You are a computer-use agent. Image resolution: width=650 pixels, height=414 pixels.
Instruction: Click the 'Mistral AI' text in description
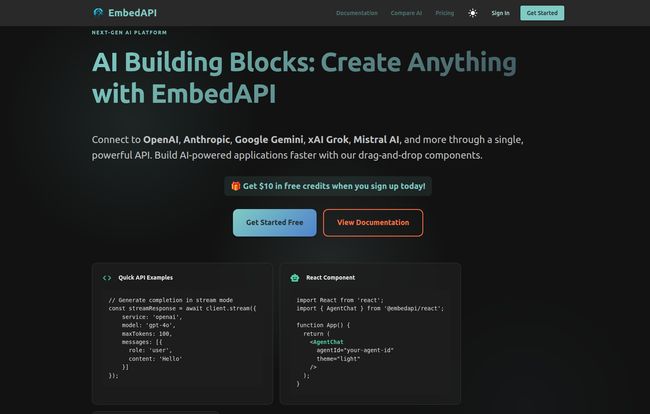coord(376,140)
